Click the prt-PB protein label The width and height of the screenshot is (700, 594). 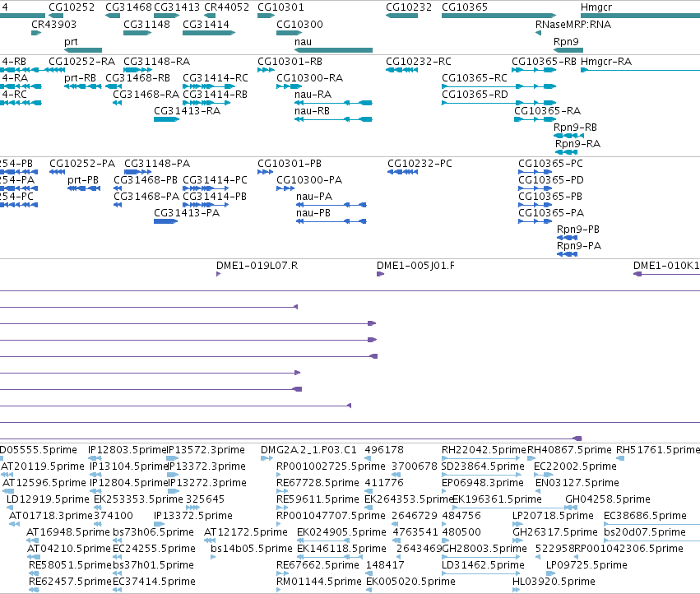[x=83, y=180]
